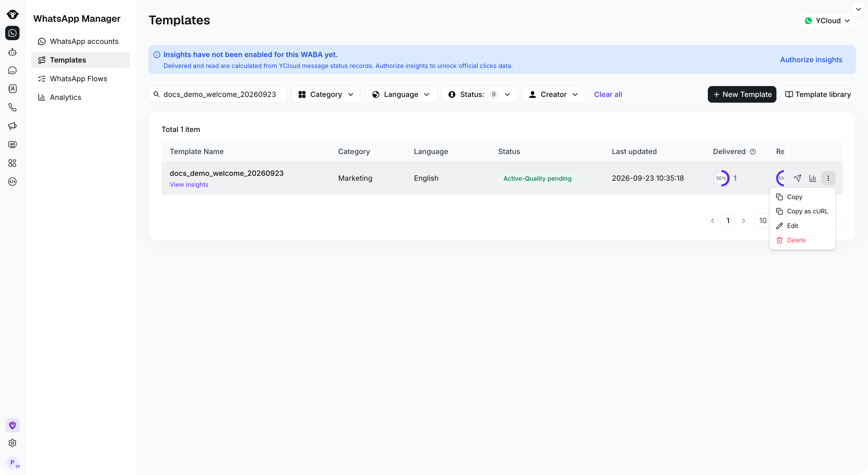
Task: Go to WhatsApp accounts in sidebar
Action: (x=80, y=41)
